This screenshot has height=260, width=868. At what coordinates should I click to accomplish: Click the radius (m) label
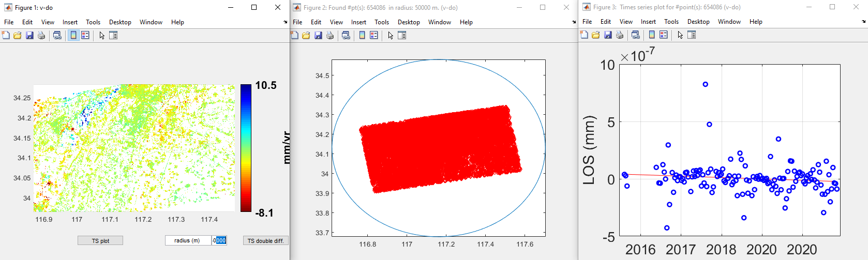pos(187,240)
